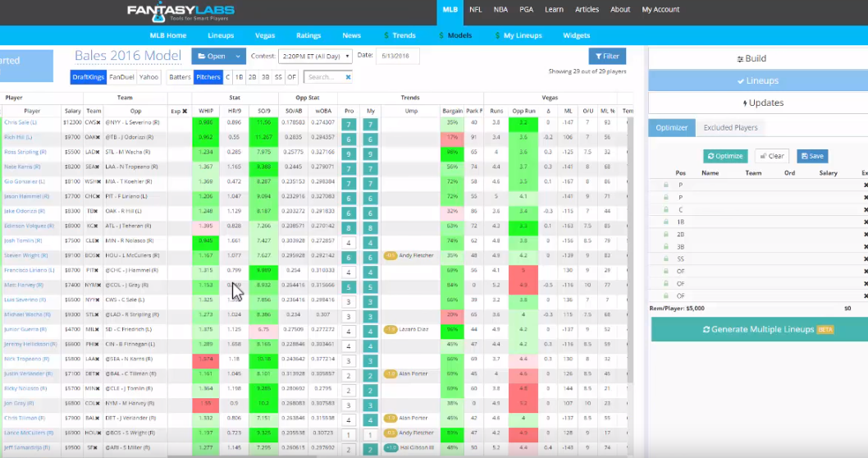868x458 pixels.
Task: Click the Hal Gibson III umpire trend badge
Action: tap(391, 447)
